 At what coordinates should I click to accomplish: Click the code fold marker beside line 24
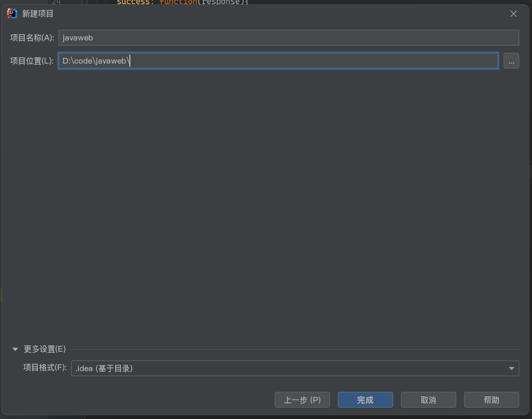pos(85,2)
